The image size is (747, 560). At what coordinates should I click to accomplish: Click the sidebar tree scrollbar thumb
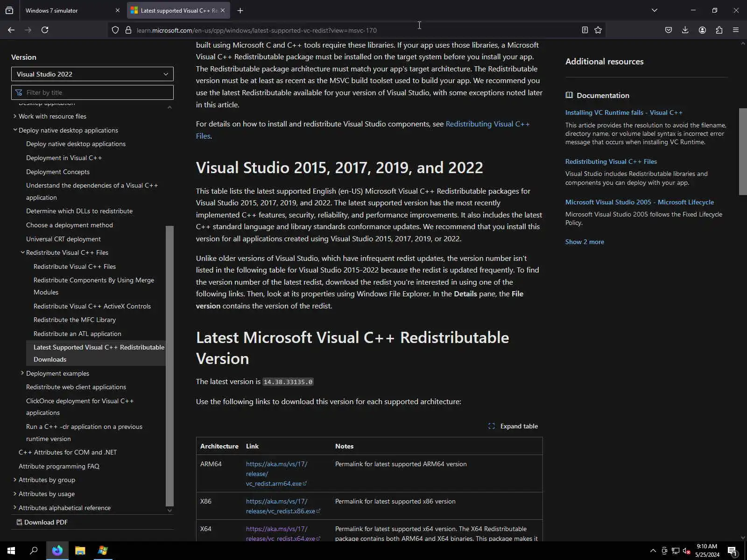tap(169, 366)
